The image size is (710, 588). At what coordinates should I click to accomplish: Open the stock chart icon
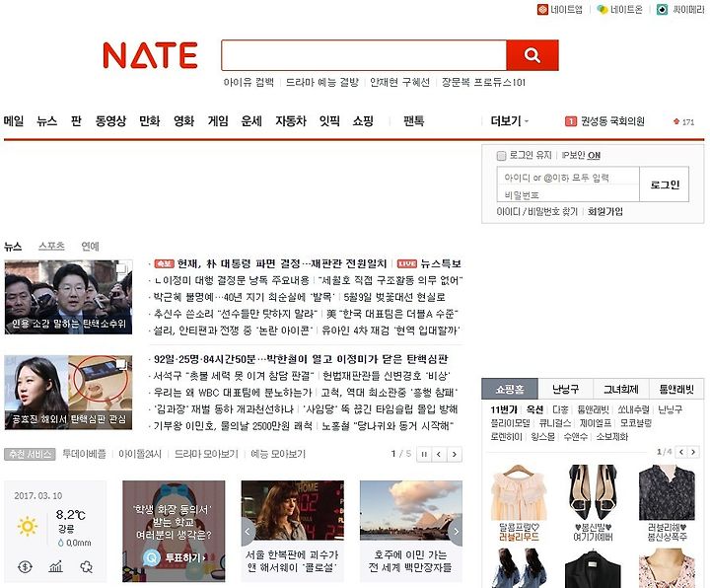(x=55, y=566)
